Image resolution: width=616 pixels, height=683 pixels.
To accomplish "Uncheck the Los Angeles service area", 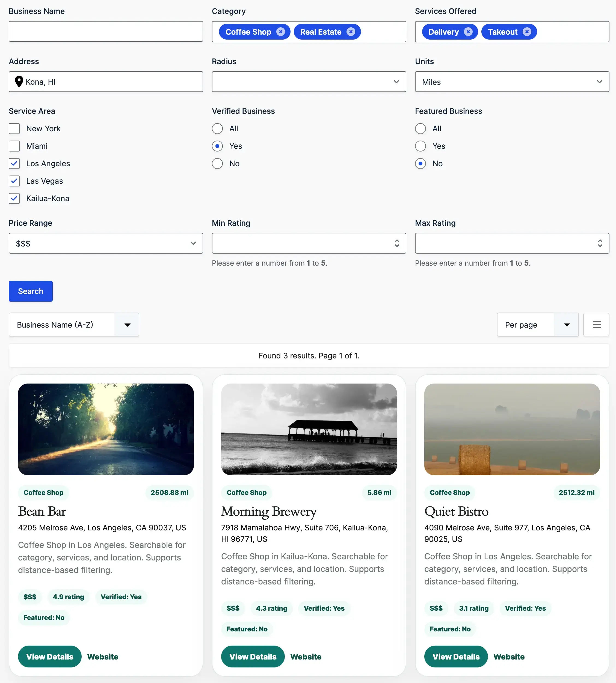I will [14, 164].
